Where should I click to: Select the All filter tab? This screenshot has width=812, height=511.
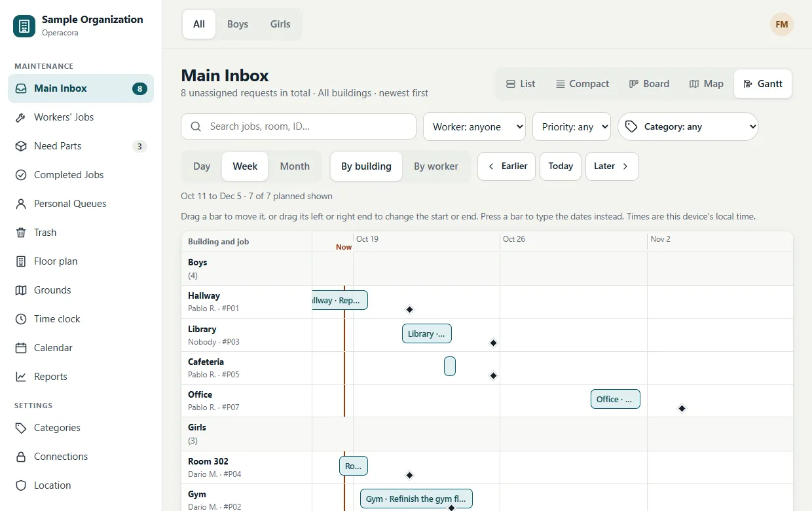(x=199, y=24)
